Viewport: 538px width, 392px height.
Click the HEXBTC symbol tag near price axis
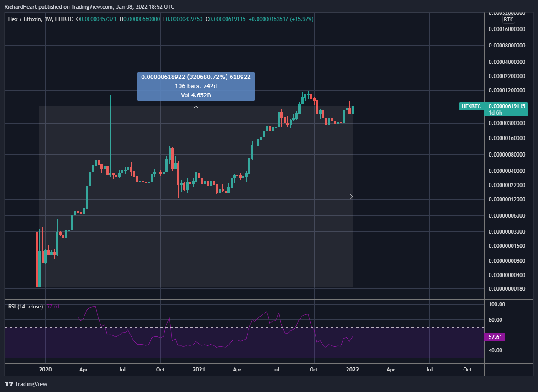point(471,106)
